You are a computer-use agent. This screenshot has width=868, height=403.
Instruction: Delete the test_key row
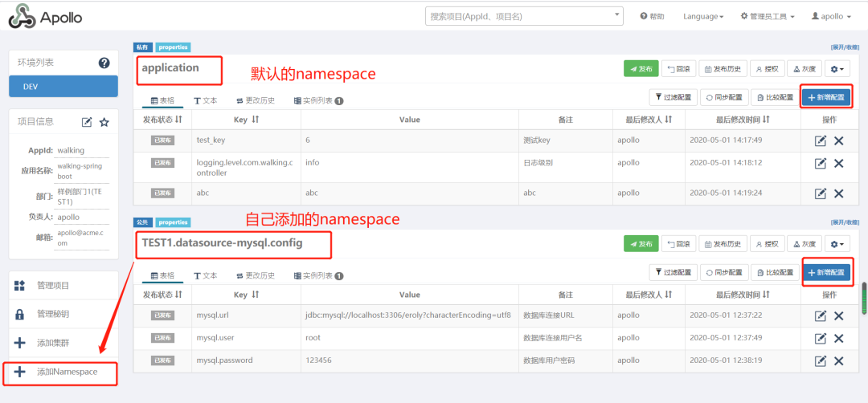838,141
